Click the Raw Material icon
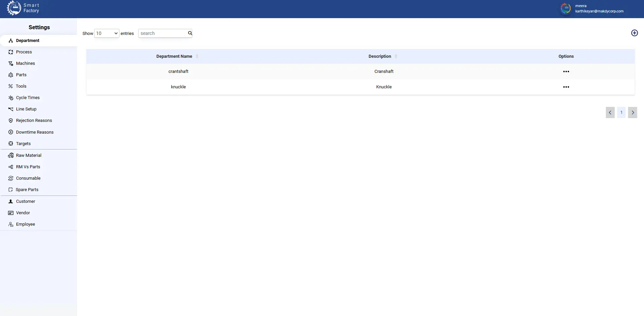This screenshot has width=644, height=316. 11,155
